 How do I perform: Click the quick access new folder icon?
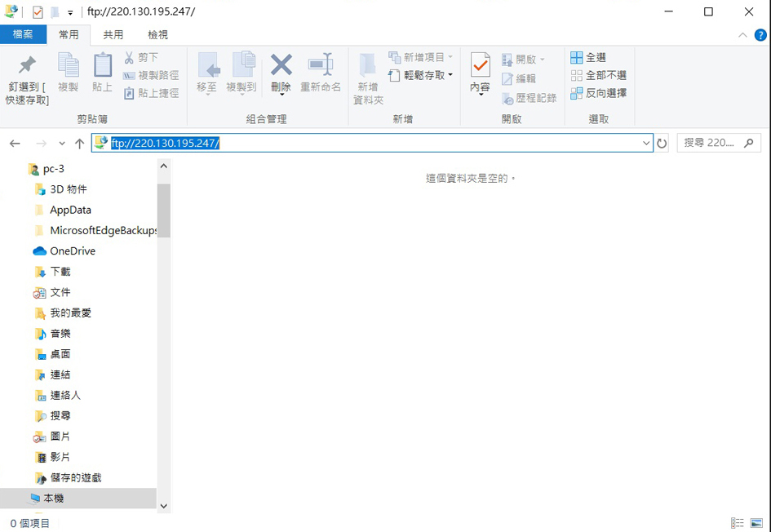[55, 11]
